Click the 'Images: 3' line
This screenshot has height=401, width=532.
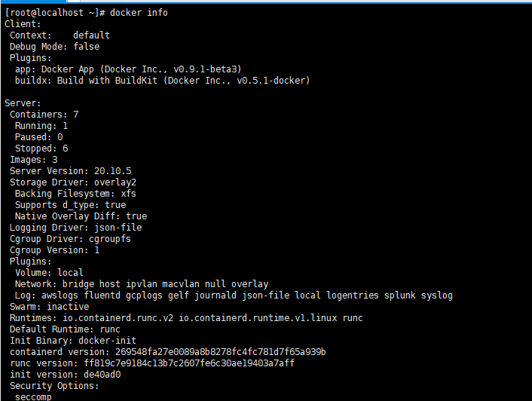(34, 160)
